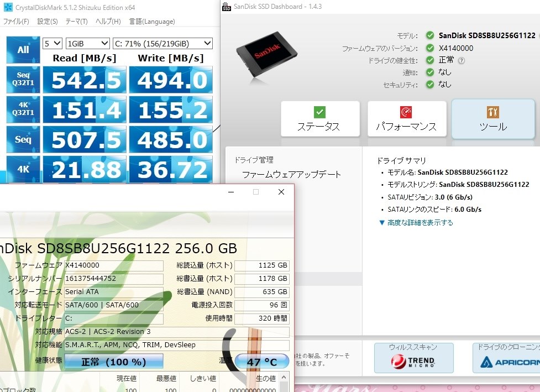Click the 対応規格 field showing ACS-2 Revision 3
Viewport: 540px width, 392px height.
pyautogui.click(x=177, y=332)
